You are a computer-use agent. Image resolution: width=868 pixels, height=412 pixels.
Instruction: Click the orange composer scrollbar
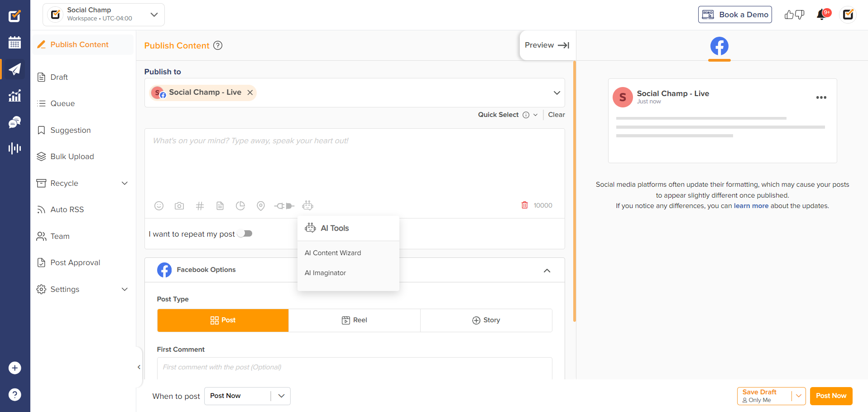[574, 190]
